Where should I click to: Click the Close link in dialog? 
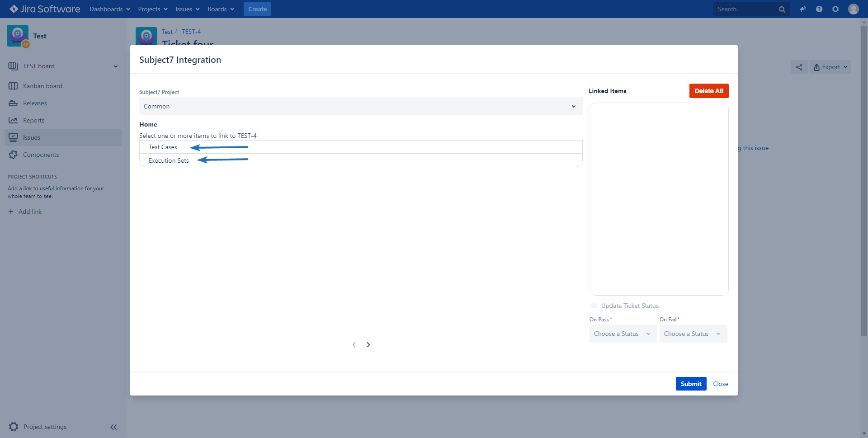coord(720,384)
